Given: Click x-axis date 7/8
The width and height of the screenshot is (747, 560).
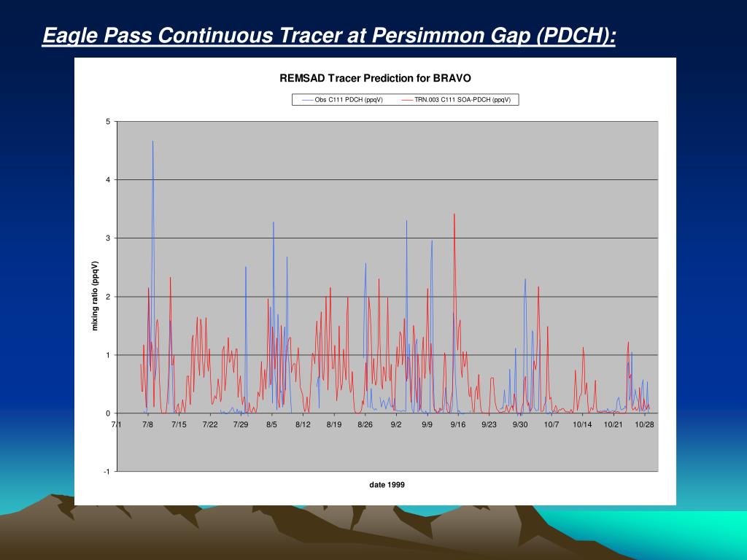Looking at the screenshot, I should tap(147, 424).
